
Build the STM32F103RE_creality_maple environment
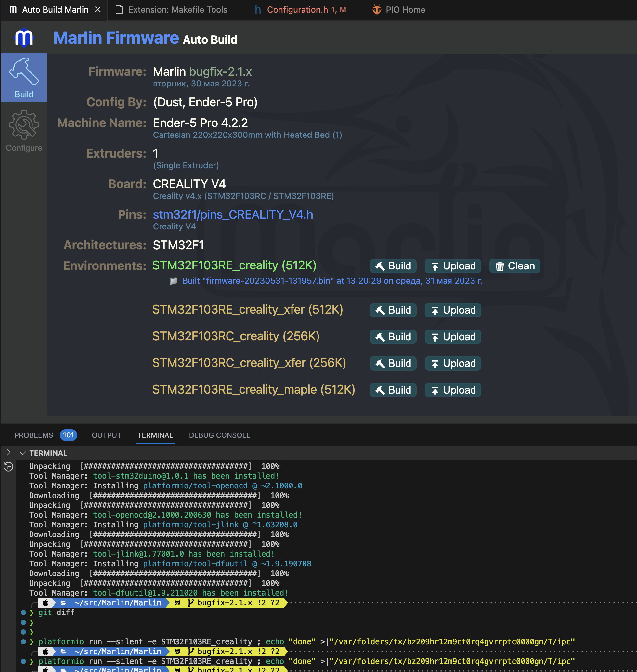click(393, 390)
